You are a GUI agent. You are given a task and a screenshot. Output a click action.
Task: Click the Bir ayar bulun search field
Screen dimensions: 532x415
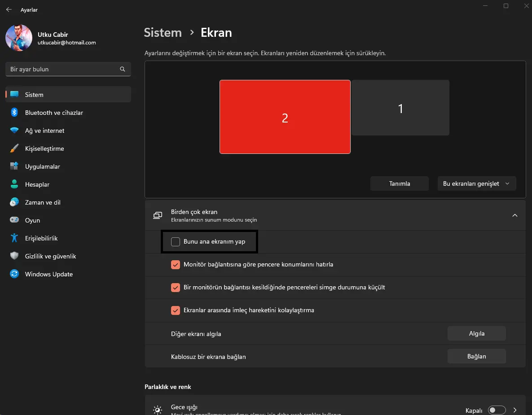pyautogui.click(x=68, y=69)
